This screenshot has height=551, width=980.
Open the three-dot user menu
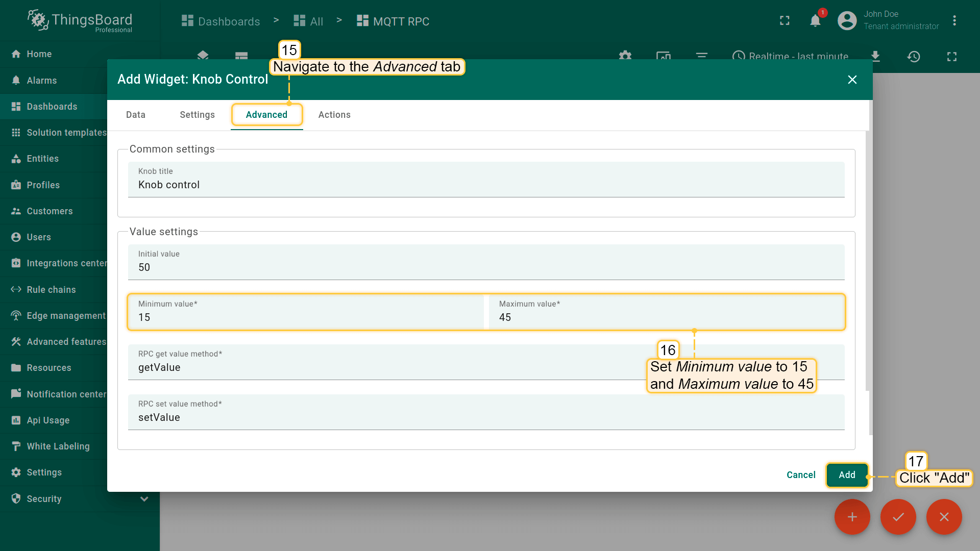[954, 21]
